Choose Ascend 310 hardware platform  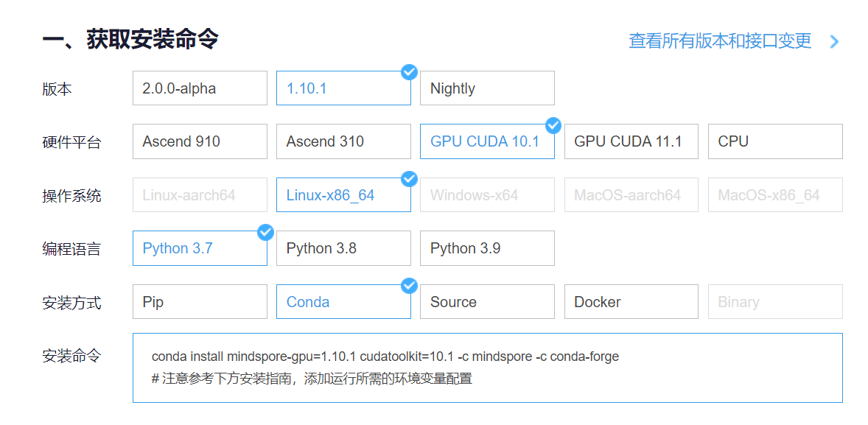click(x=344, y=141)
